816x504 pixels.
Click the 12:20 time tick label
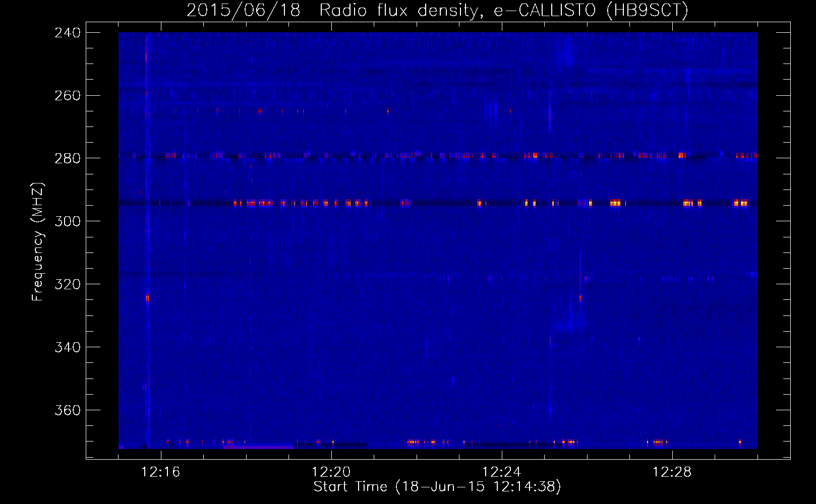[x=331, y=472]
